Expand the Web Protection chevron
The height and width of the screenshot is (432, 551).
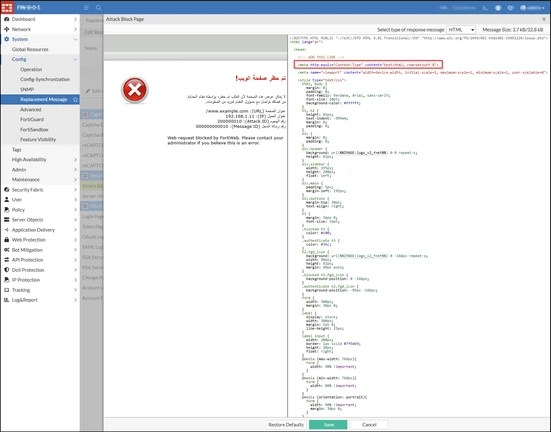[x=75, y=240]
